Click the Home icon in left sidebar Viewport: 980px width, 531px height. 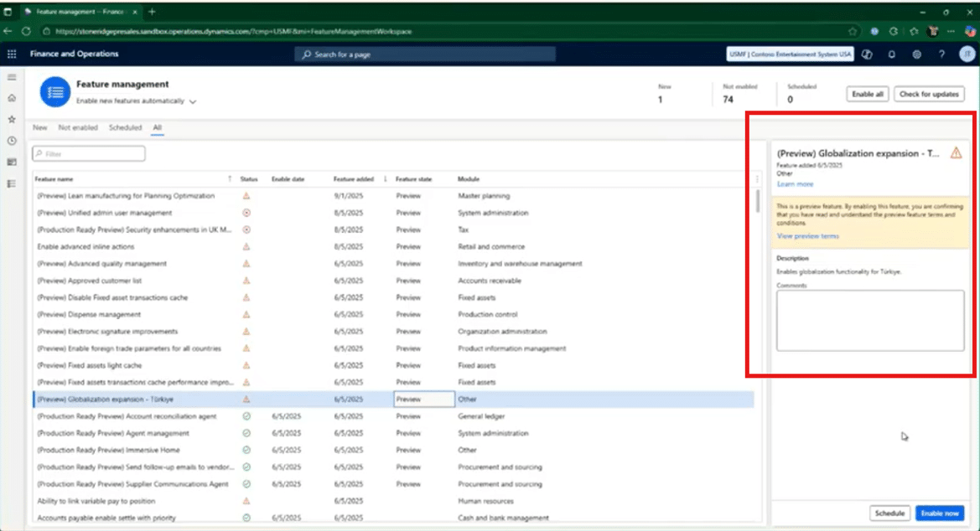point(12,98)
